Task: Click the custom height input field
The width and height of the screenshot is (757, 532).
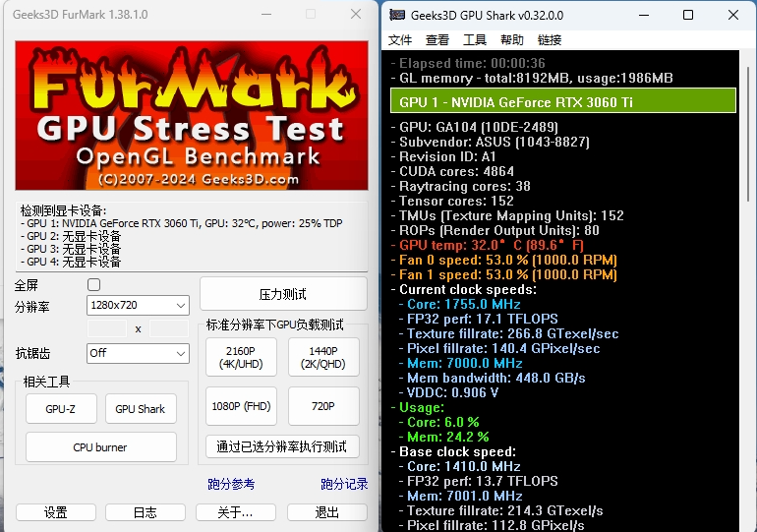Action: [169, 328]
